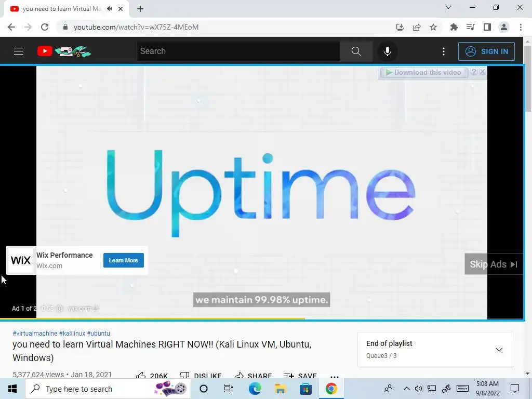Open Chrome extensions puzzle icon

(454, 27)
